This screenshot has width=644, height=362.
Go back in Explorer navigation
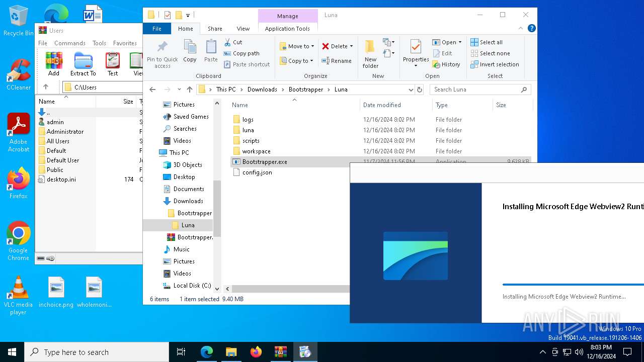(152, 89)
